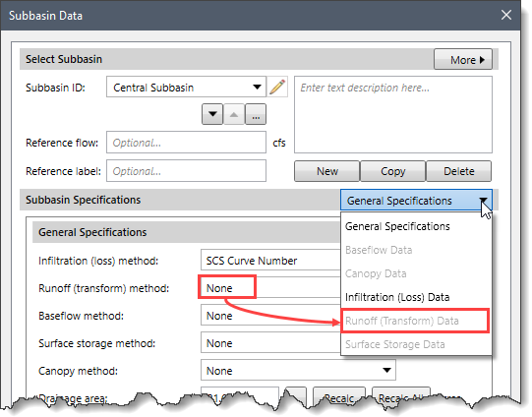Open the ellipsis subbasin picker button
Screen dimensions: 532x417
coord(256,114)
